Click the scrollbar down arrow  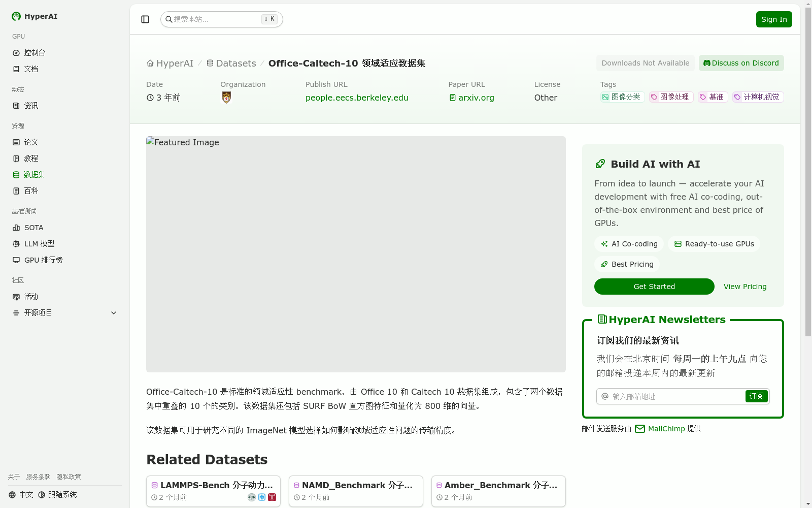(808, 504)
